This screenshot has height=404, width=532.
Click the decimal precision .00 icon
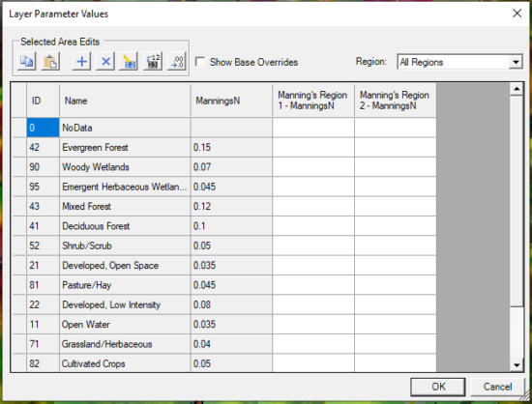[176, 62]
